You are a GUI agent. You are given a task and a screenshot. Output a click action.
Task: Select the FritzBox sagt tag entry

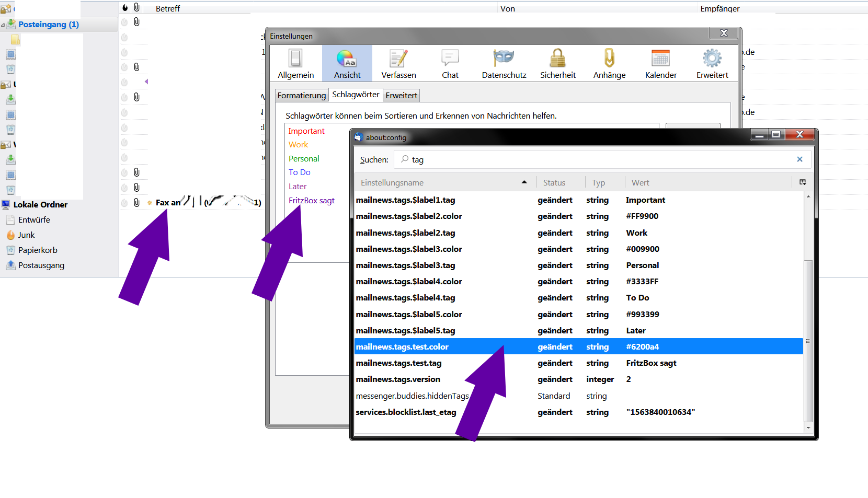point(312,200)
